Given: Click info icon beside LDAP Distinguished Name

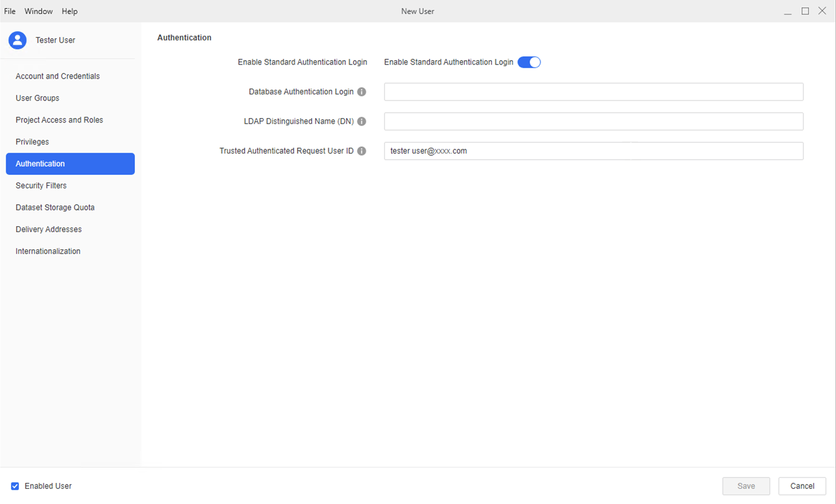Looking at the screenshot, I should pos(362,121).
